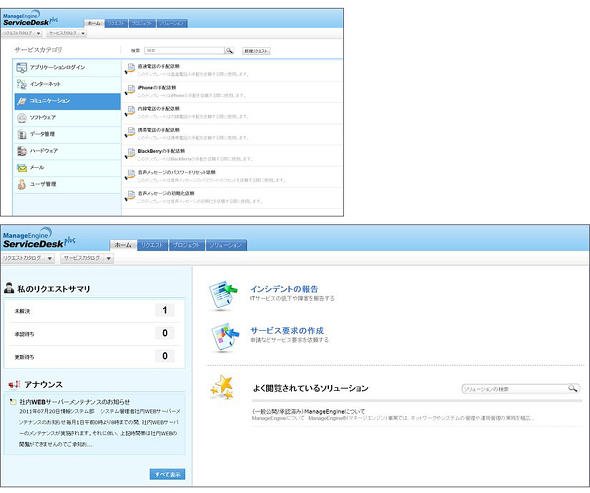Click the メール envelope icon
Image resolution: width=590 pixels, height=493 pixels.
coord(22,167)
